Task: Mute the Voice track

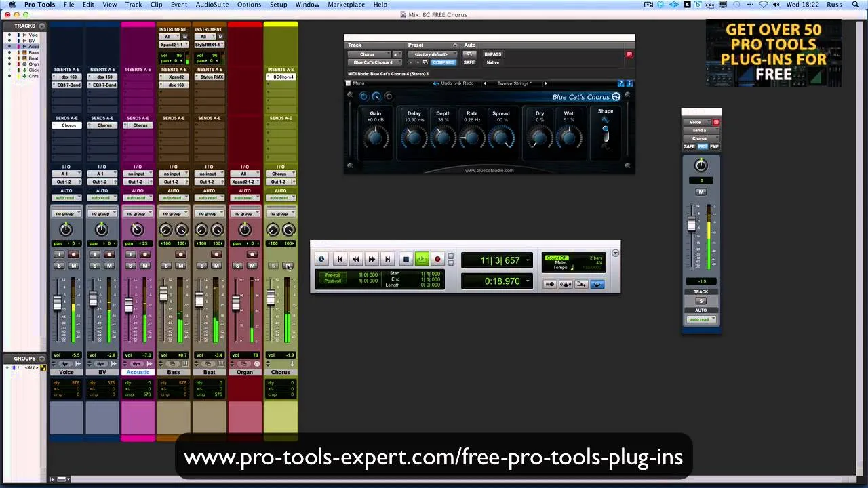Action: click(73, 266)
